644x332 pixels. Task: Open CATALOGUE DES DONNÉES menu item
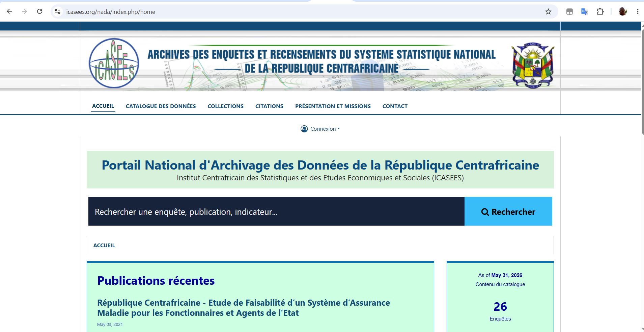(161, 106)
